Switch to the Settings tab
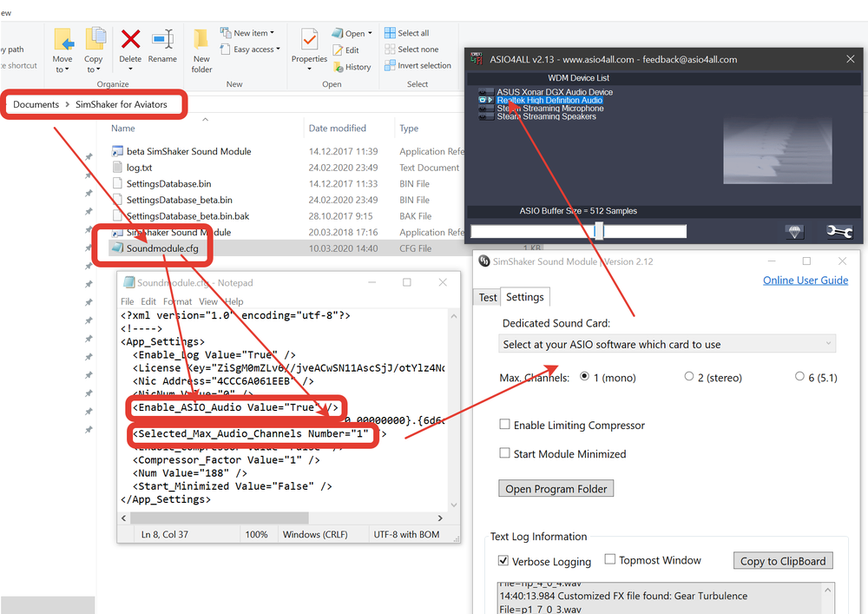 click(x=525, y=297)
